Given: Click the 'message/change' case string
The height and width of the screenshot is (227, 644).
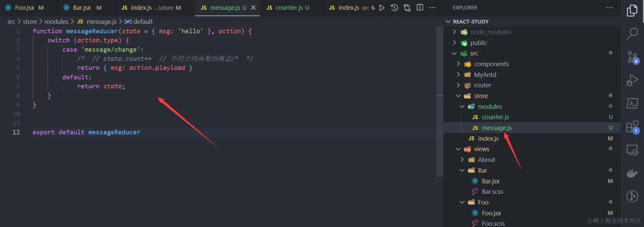Looking at the screenshot, I should 111,50.
